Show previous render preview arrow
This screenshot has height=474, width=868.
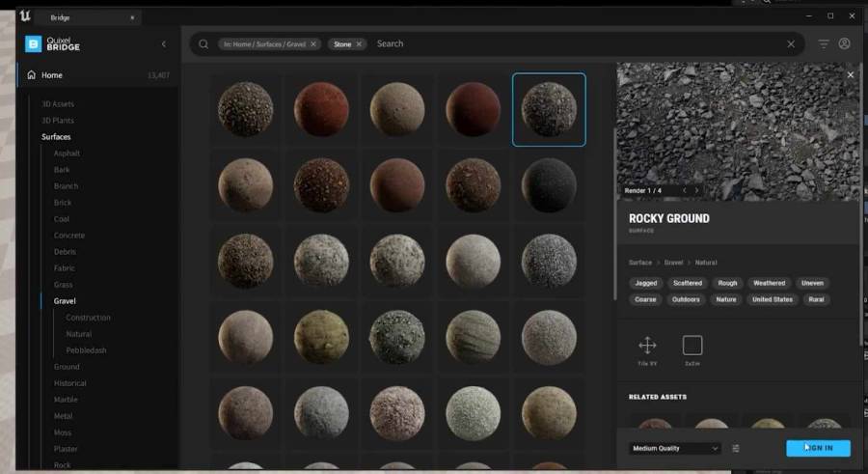pyautogui.click(x=684, y=190)
